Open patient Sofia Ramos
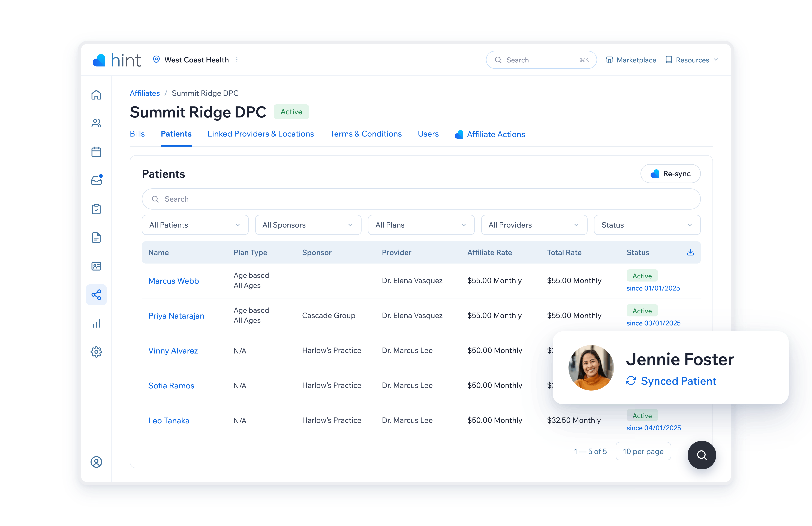The height and width of the screenshot is (526, 812). pos(171,385)
